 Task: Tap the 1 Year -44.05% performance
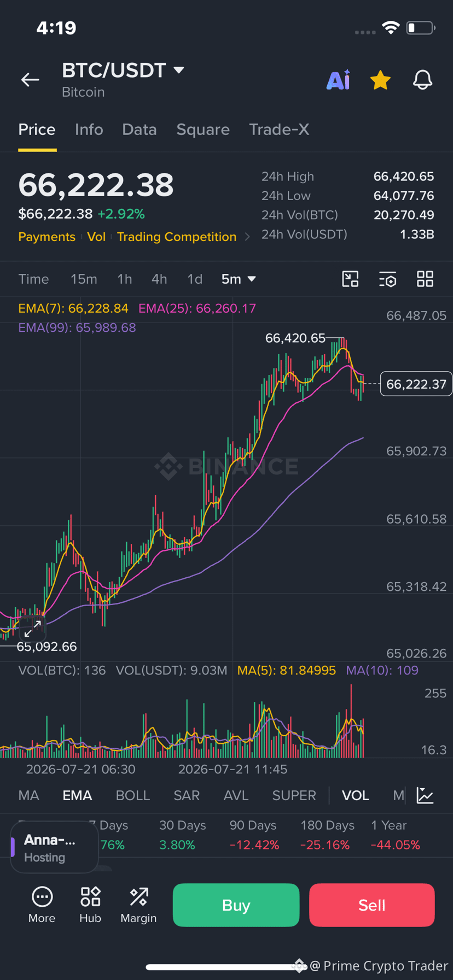396,835
